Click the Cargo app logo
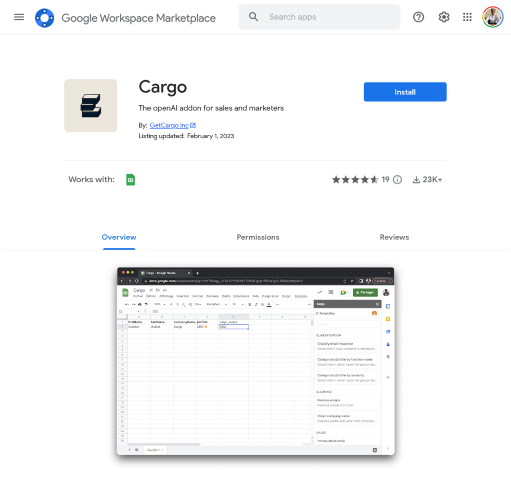Image resolution: width=511 pixels, height=480 pixels. pyautogui.click(x=91, y=106)
